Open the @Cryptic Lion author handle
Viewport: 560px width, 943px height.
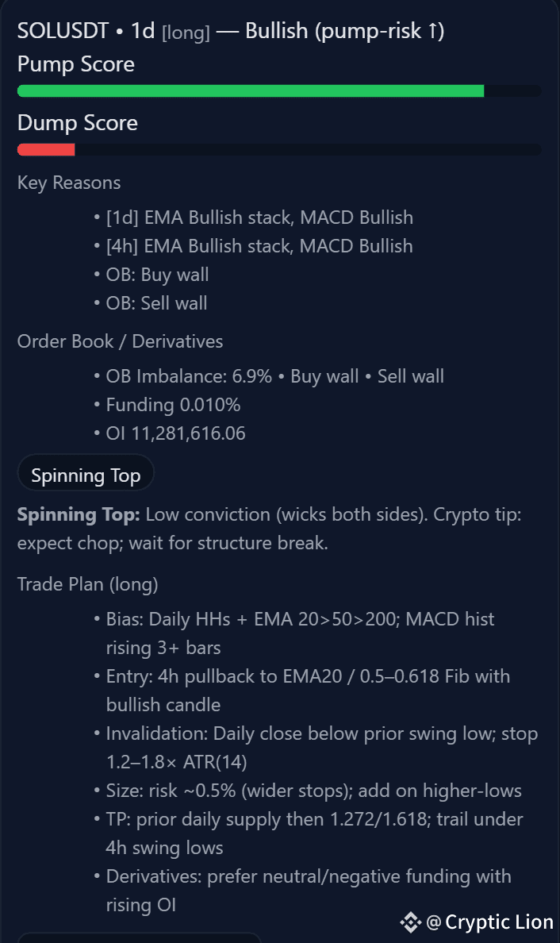pyautogui.click(x=490, y=922)
